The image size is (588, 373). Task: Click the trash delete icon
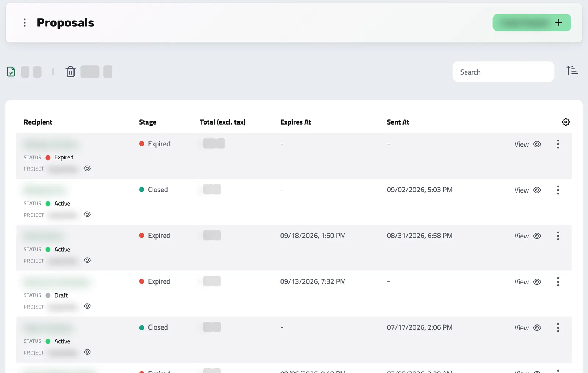71,72
